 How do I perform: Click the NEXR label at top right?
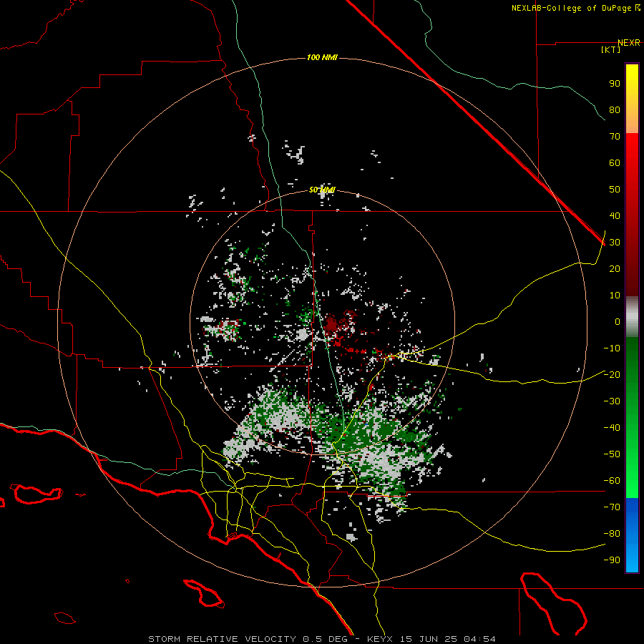(629, 43)
